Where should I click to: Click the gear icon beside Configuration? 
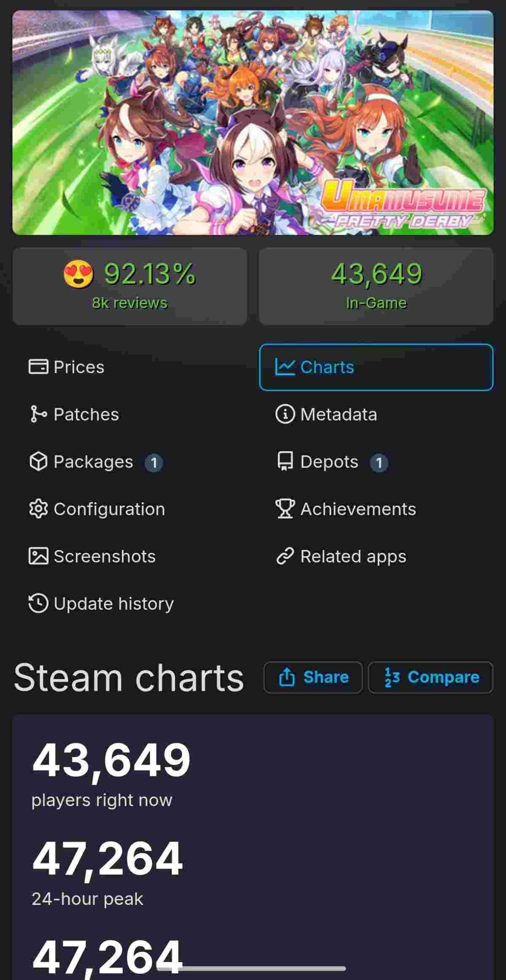tap(38, 509)
